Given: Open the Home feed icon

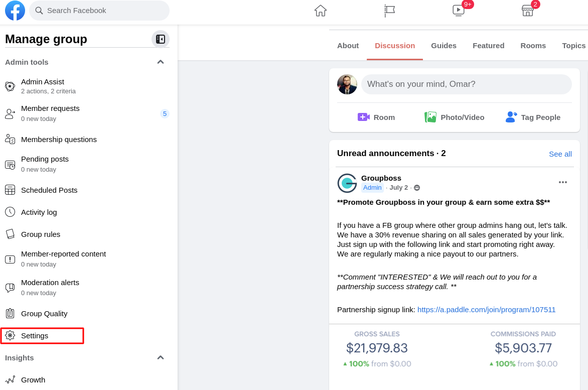Looking at the screenshot, I should (320, 11).
